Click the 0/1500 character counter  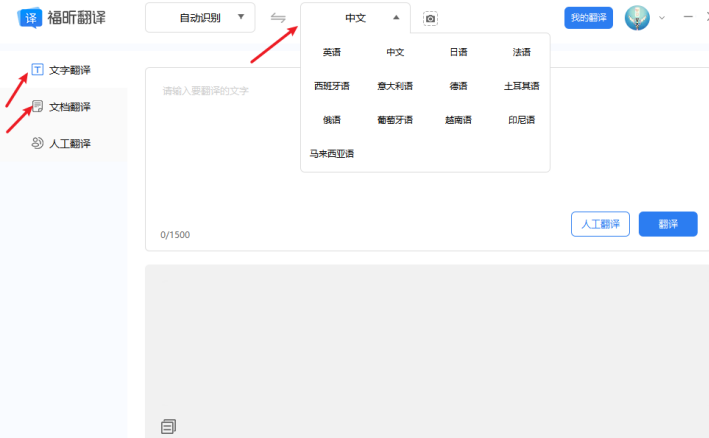pos(175,235)
